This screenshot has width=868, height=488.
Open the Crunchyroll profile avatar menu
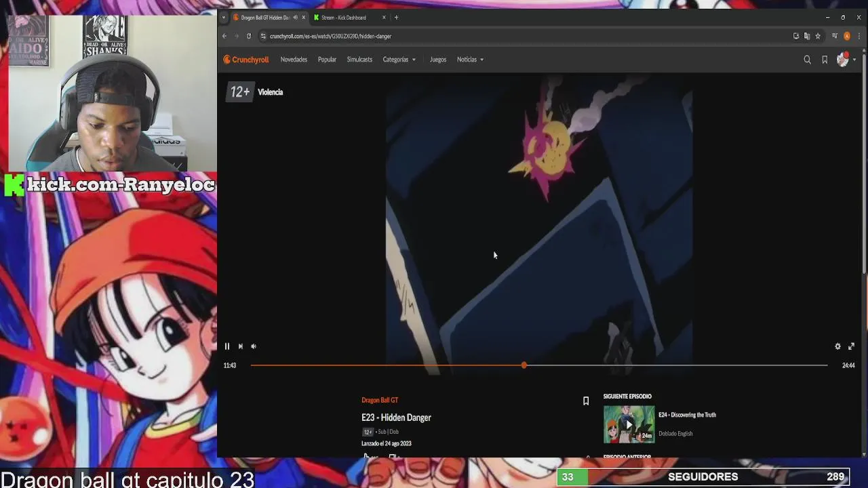pyautogui.click(x=843, y=60)
